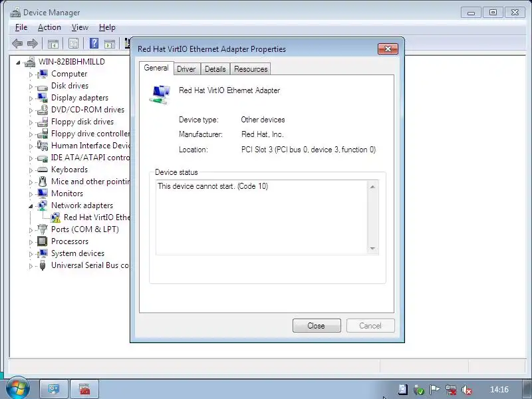Screen dimensions: 532x399
Task: Click the Keyboards category icon
Action: (43, 170)
